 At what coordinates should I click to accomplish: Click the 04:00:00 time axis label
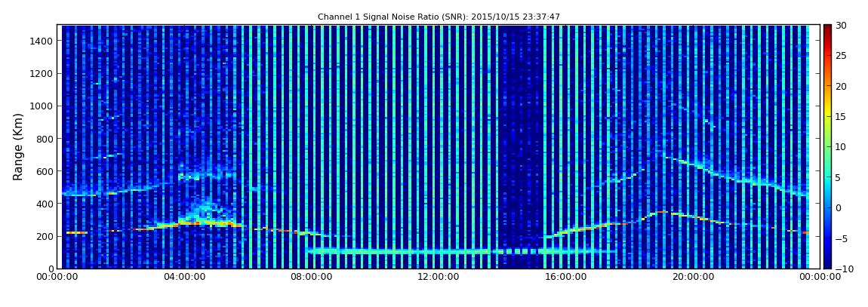[185, 277]
